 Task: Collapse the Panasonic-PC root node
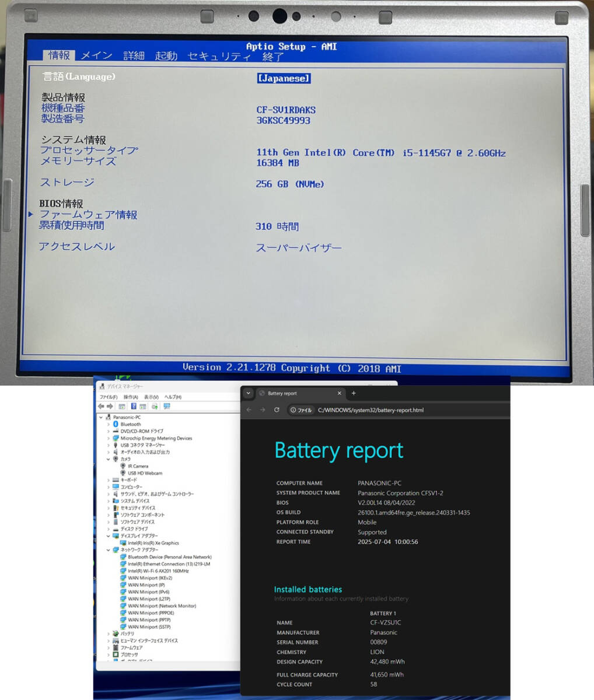point(101,417)
